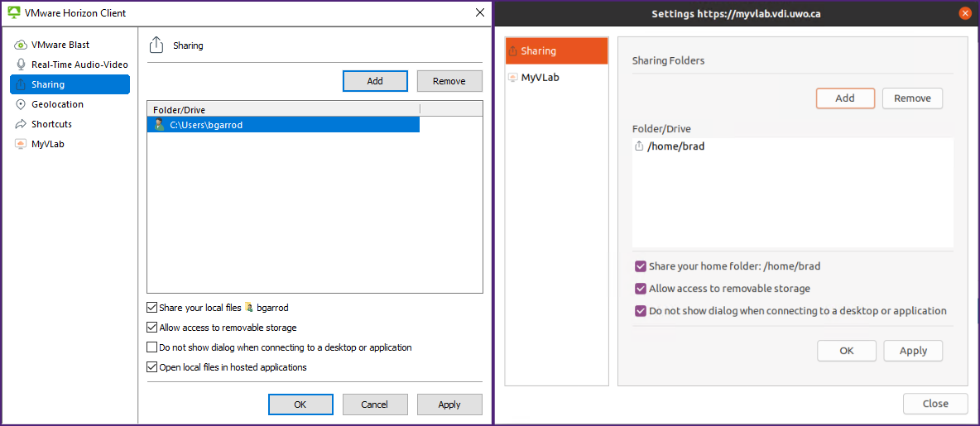Click the MyVLab icon in the Windows client sidebar
Screen dimensions: 980x426
[x=21, y=144]
